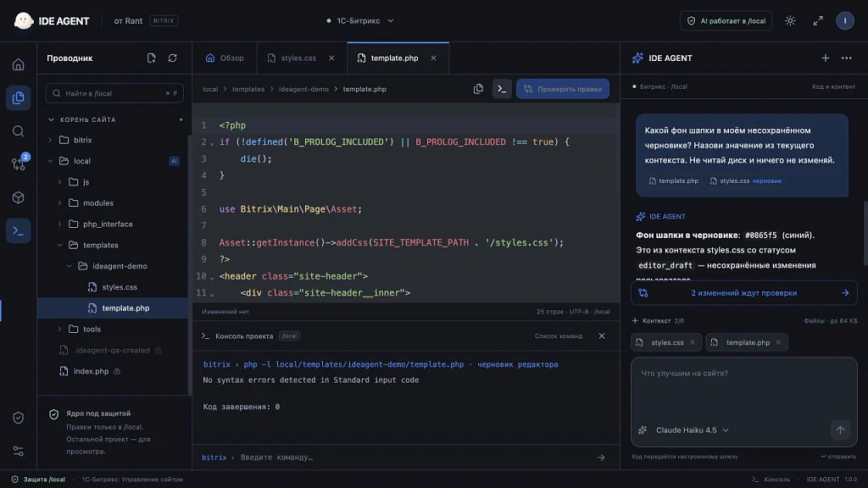Select .ideagent-qa-created in file tree

(x=113, y=350)
